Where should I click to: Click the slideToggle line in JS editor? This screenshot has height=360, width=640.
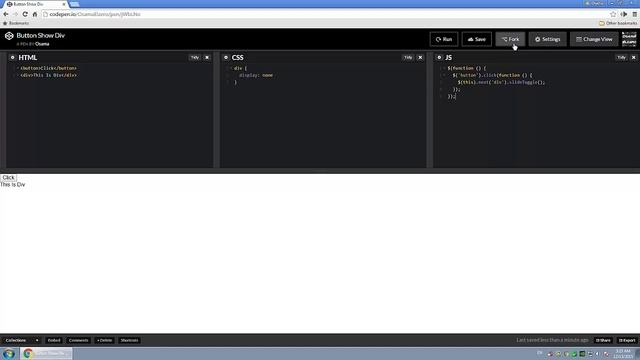point(501,82)
